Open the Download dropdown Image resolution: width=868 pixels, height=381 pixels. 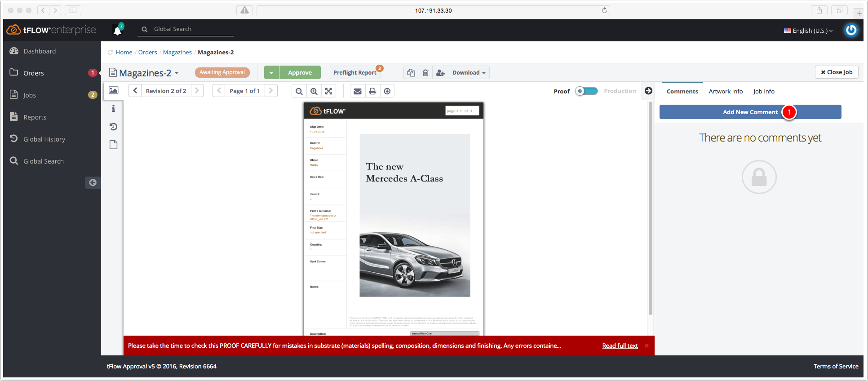(x=469, y=72)
